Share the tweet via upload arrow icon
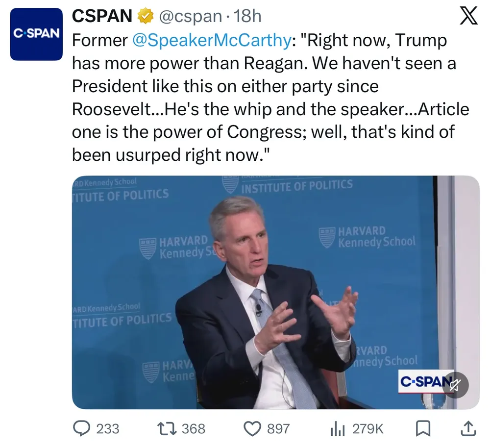490x448 pixels. click(468, 429)
